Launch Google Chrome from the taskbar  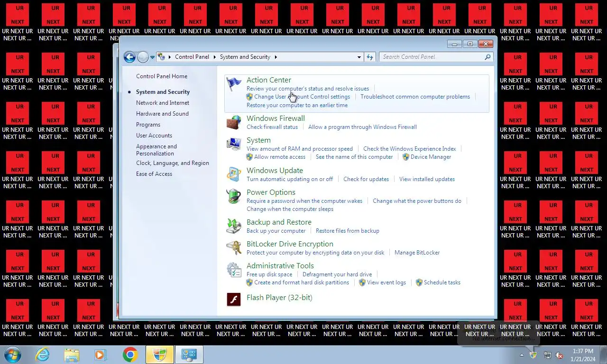[x=130, y=355]
